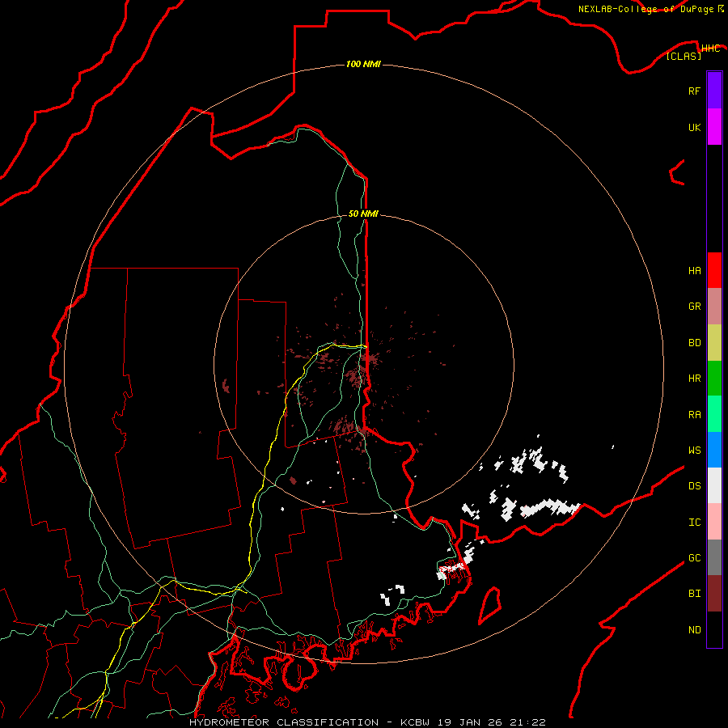This screenshot has width=728, height=728.
Task: Click the HA legend label
Action: (x=694, y=270)
